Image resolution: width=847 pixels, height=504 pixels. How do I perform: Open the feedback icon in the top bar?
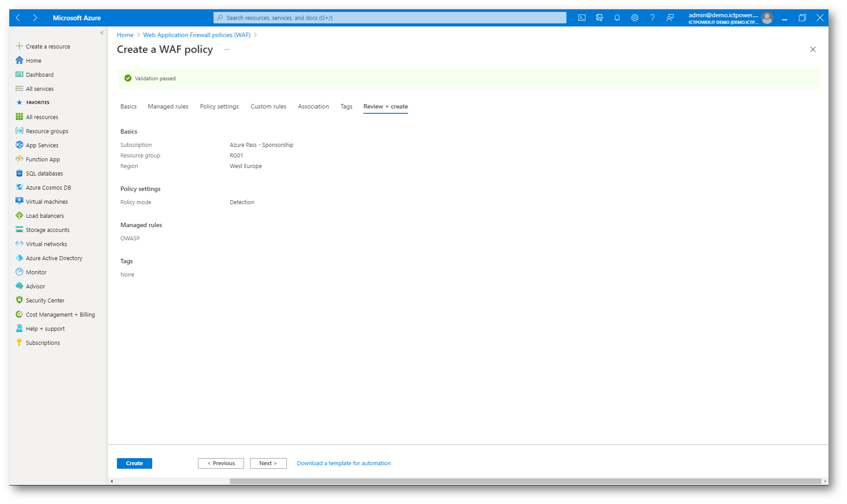tap(670, 18)
